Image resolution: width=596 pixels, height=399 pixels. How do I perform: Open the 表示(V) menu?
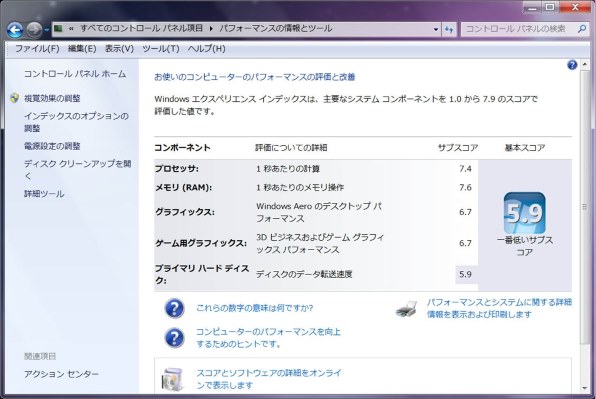119,49
